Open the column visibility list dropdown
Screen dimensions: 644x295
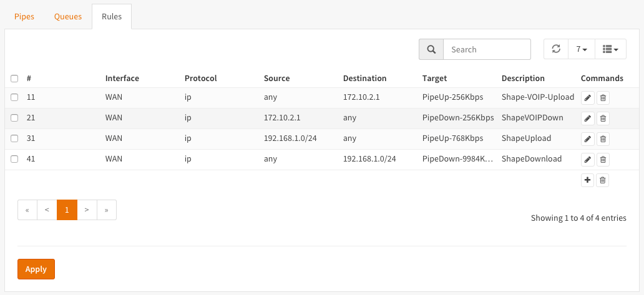pyautogui.click(x=610, y=49)
